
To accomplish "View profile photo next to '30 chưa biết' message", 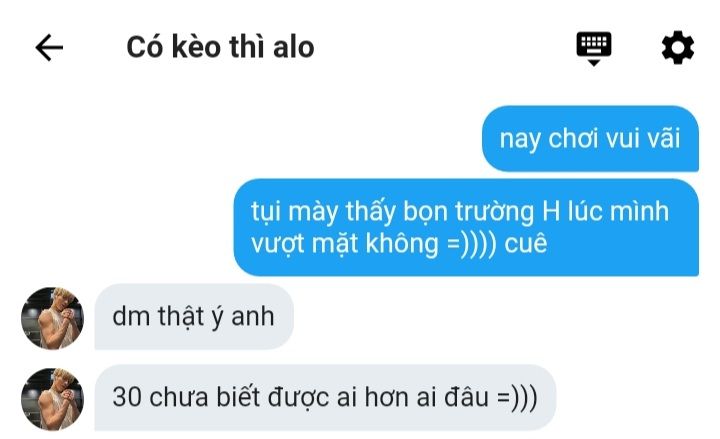I will (52, 399).
